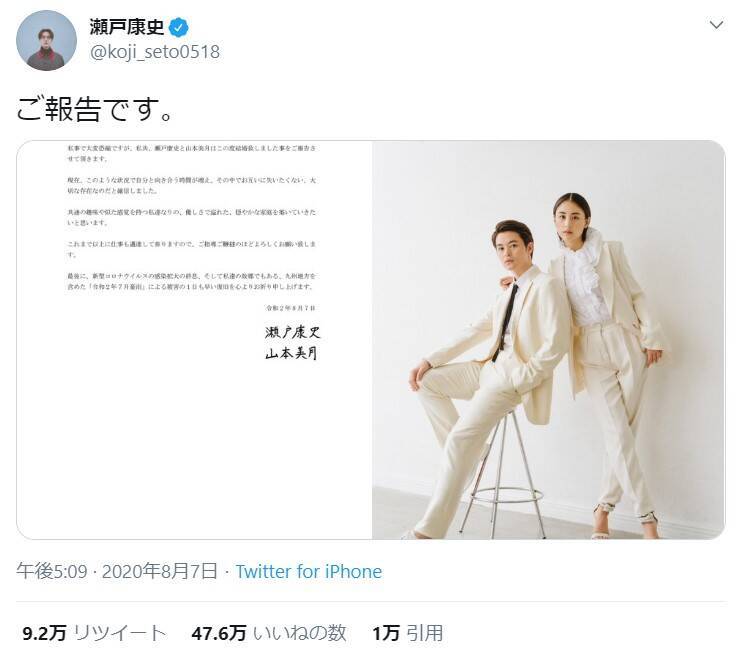Click the handwritten 山本美月 signature

(291, 353)
